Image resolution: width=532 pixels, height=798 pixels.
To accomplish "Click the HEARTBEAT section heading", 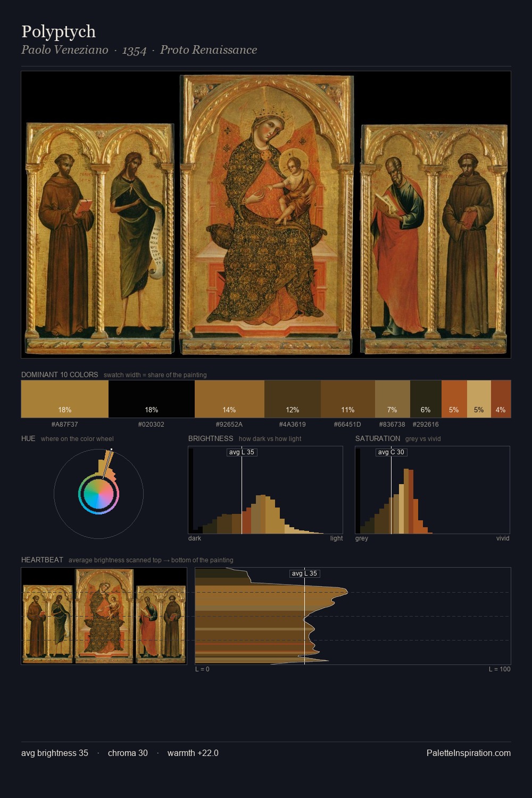I will click(x=42, y=560).
